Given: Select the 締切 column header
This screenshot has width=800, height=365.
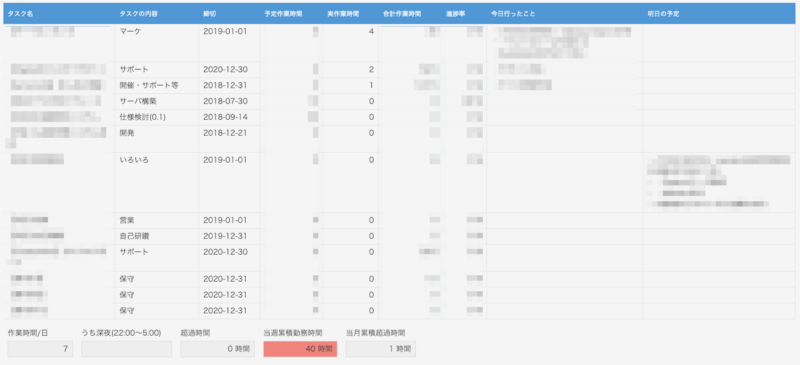Looking at the screenshot, I should click(x=210, y=14).
